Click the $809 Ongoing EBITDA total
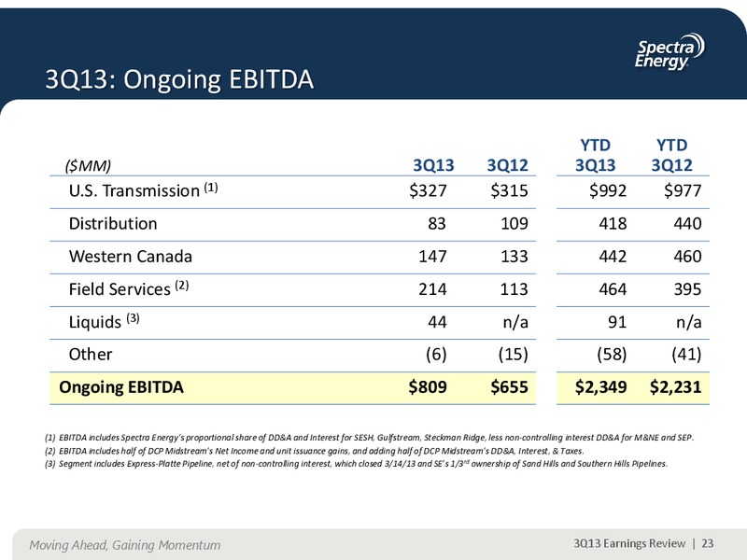This screenshot has height=560, width=747. [428, 387]
